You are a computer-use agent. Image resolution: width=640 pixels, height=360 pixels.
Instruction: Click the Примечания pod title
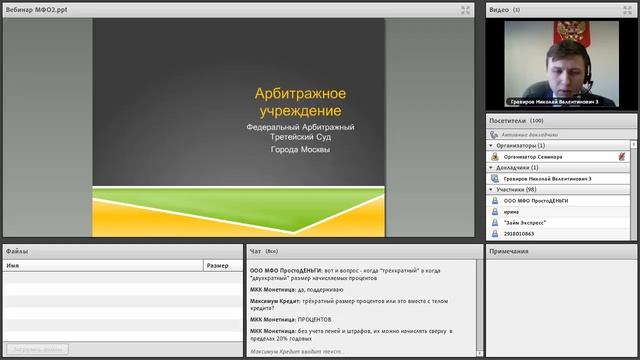coord(509,251)
